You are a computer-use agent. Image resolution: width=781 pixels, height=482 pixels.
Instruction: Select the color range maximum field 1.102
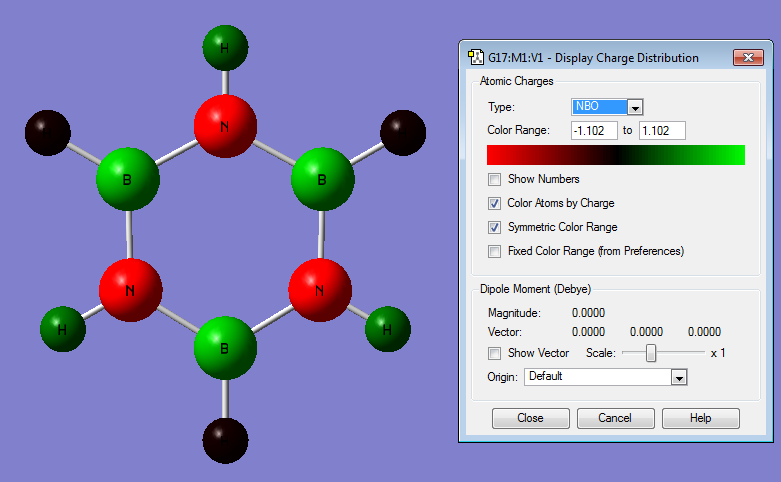click(x=661, y=131)
